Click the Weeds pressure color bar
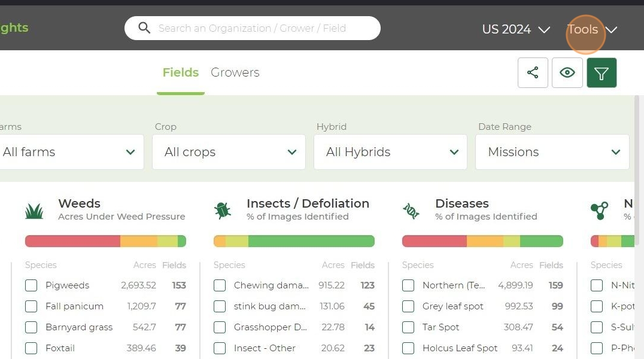The width and height of the screenshot is (644, 359). pos(105,241)
